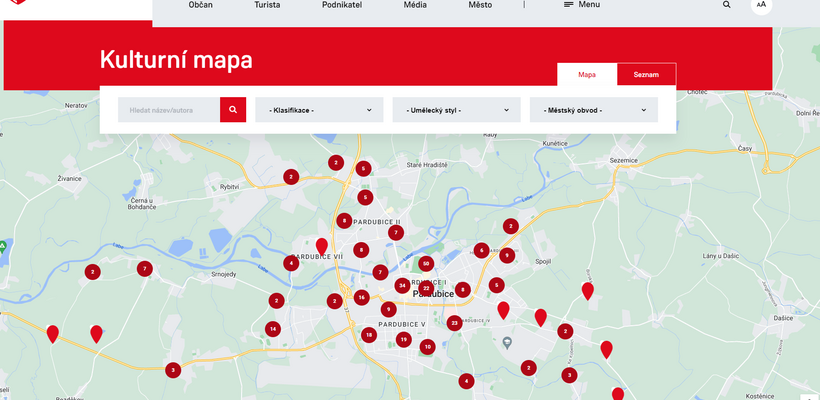Expand the Klasifikace dropdown
Screen dimensions: 820x400
pos(319,110)
